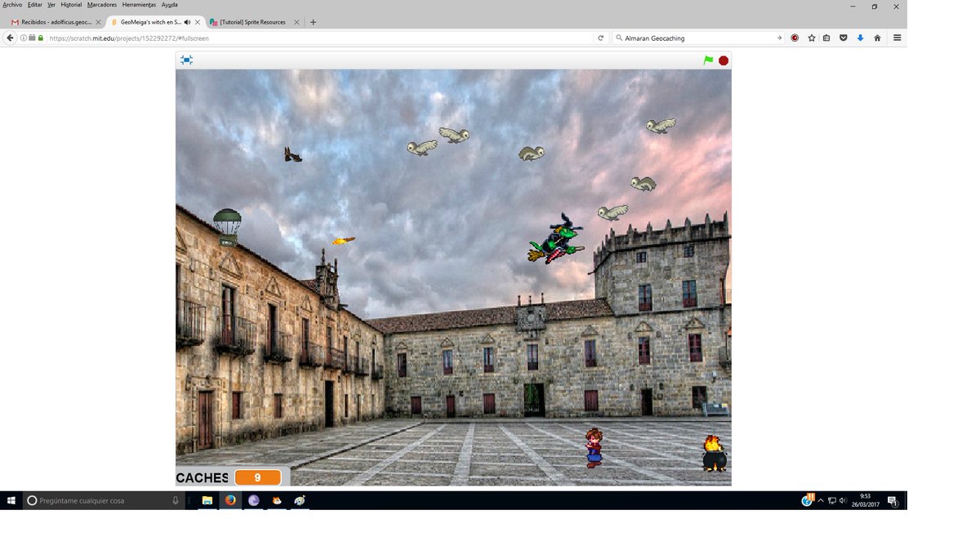Stop the Scratch project with the red button
The height and width of the screenshot is (550, 980).
tap(724, 60)
